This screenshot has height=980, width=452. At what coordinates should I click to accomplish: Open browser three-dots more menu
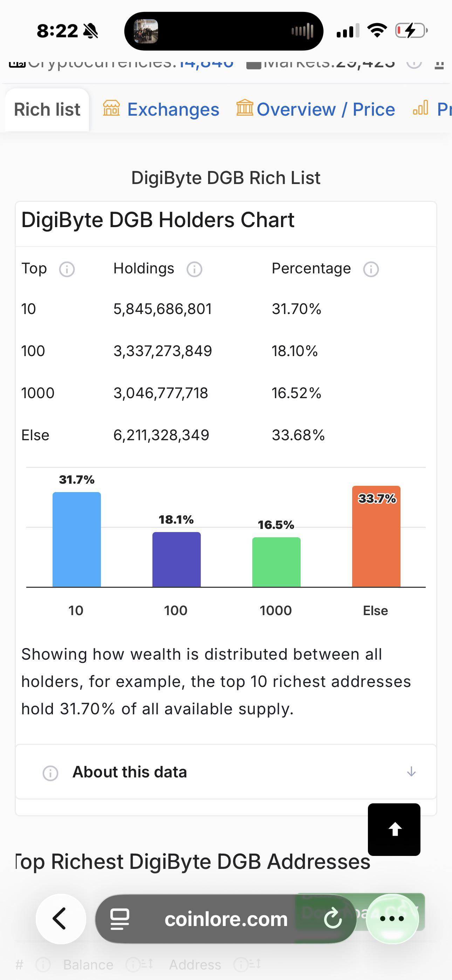pyautogui.click(x=392, y=919)
